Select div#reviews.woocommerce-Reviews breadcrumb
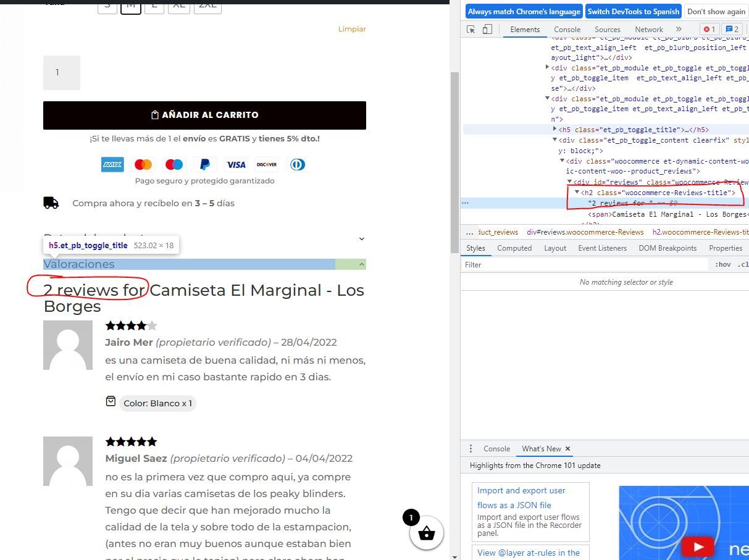Image resolution: width=749 pixels, height=560 pixels. click(x=585, y=232)
